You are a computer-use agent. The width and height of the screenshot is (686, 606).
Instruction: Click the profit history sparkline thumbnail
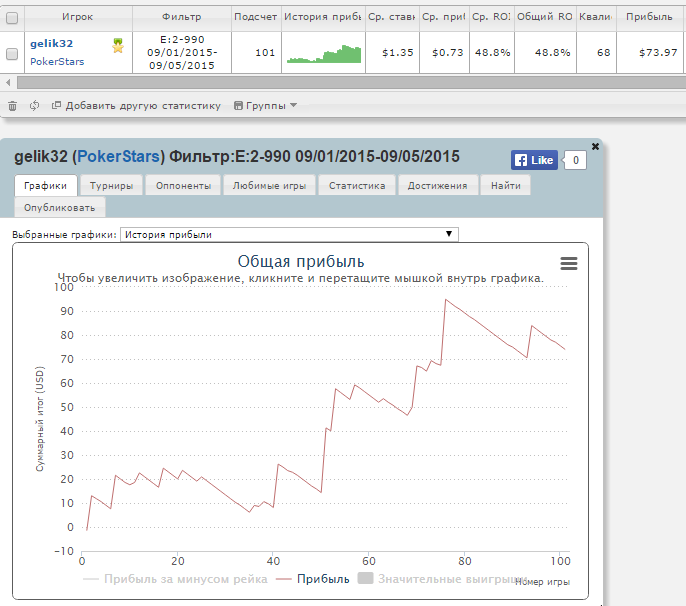coord(324,53)
